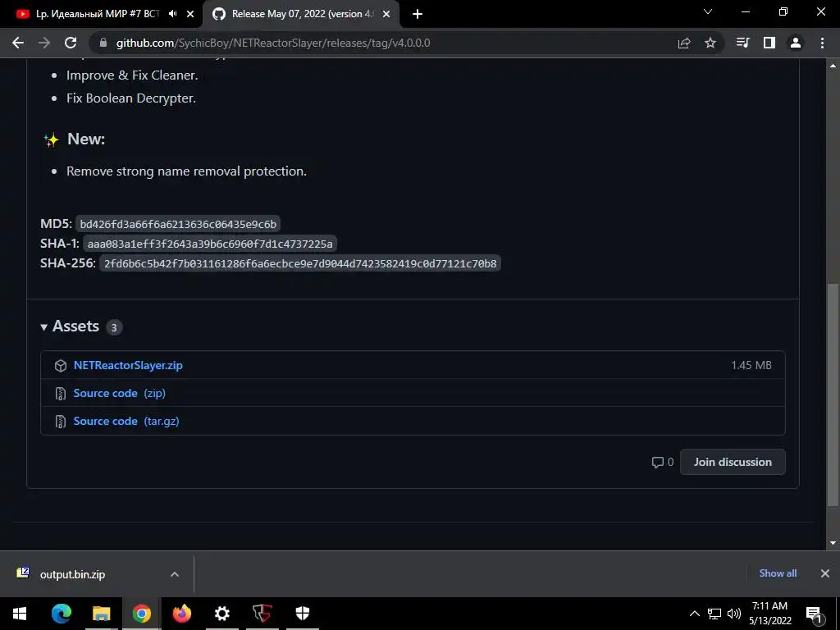Switch to the YouTube Идеальный МИР tab
Screen dimensions: 840x630
[x=98, y=14]
